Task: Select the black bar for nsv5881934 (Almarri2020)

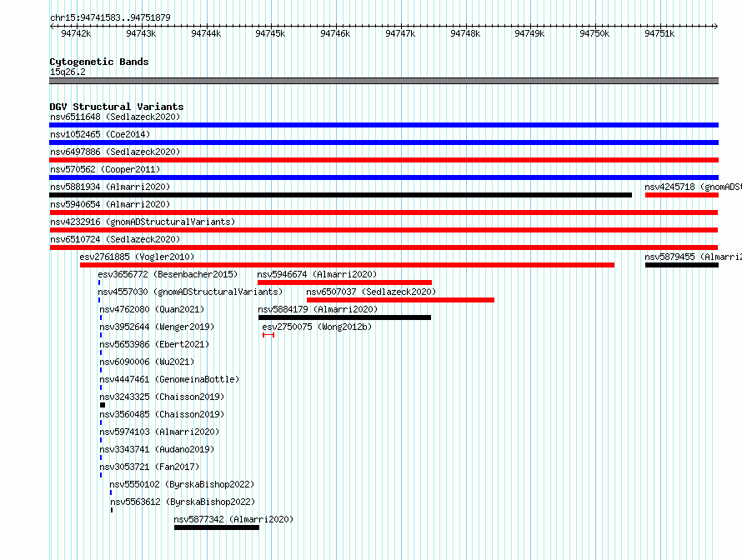Action: (x=341, y=195)
